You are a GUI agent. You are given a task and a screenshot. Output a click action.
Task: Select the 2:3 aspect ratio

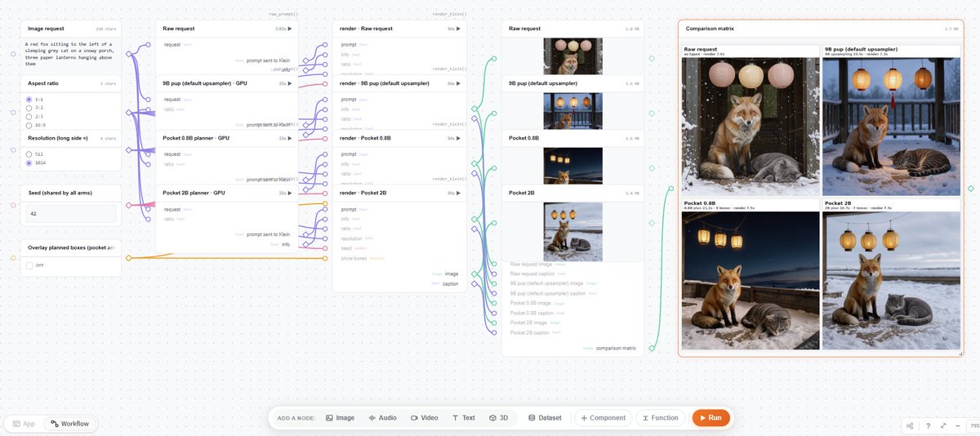tap(29, 116)
